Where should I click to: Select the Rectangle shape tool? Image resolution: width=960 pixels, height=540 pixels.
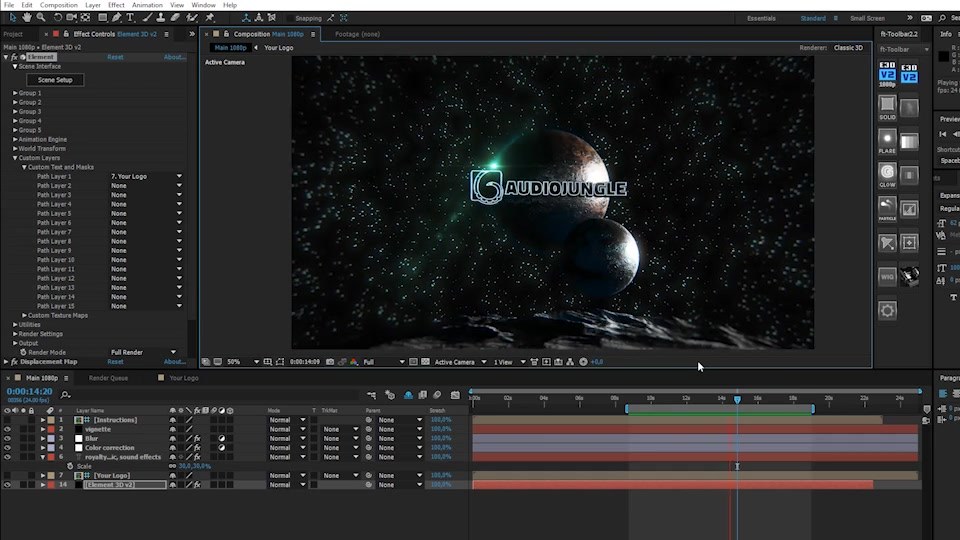pyautogui.click(x=103, y=18)
